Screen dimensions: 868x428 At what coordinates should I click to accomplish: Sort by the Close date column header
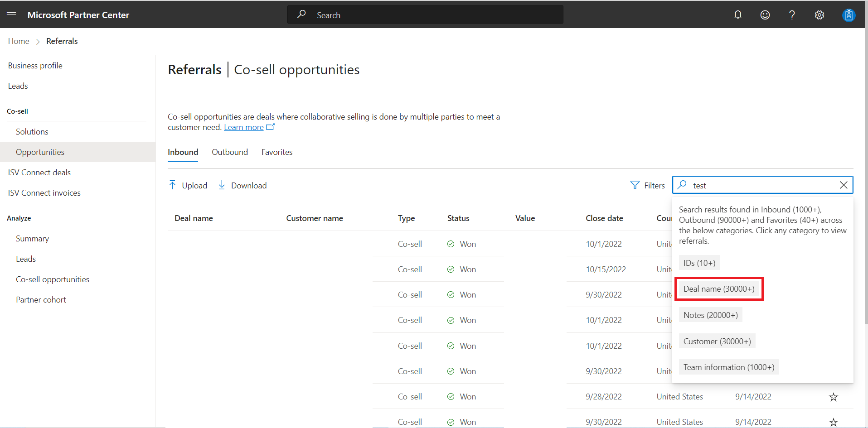click(605, 218)
